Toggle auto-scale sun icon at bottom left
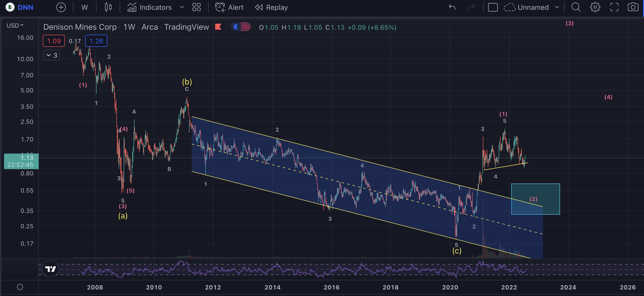644x296 pixels. click(x=20, y=287)
